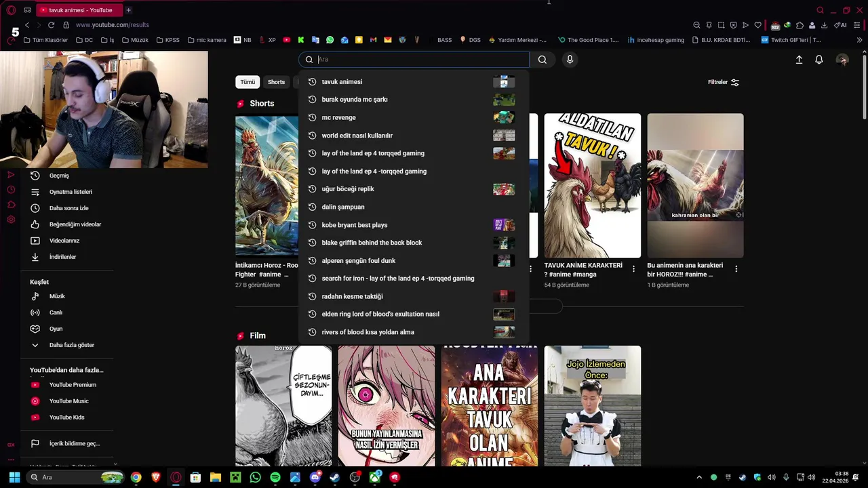Image resolution: width=868 pixels, height=488 pixels.
Task: Click the 'radahn kesme taktiği' suggestion
Action: (414, 296)
